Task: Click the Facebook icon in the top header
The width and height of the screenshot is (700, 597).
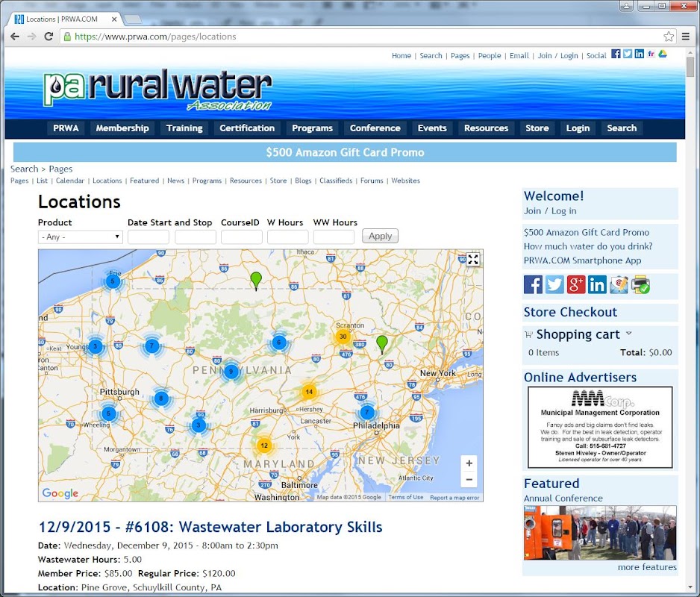Action: click(x=616, y=54)
